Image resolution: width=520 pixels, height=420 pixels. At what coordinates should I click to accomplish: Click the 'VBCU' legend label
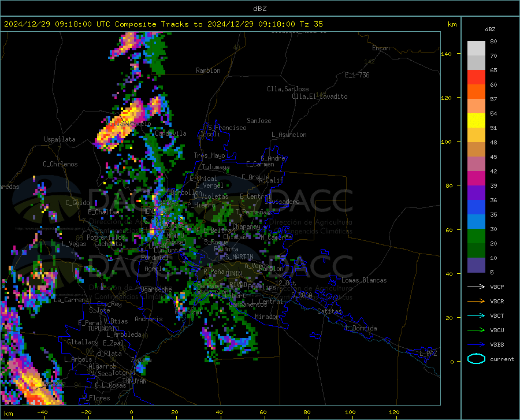coord(497,330)
